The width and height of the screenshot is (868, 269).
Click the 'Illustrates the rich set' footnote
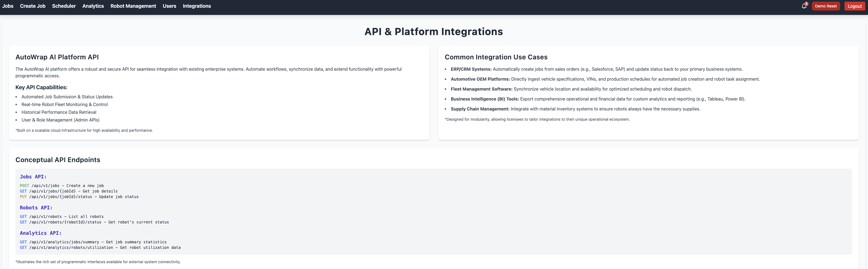[98, 262]
